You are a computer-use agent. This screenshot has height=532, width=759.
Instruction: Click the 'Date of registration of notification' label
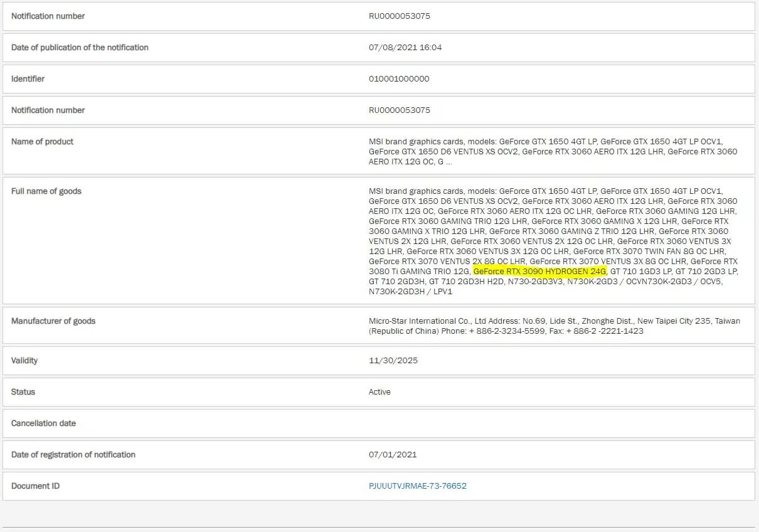click(73, 454)
